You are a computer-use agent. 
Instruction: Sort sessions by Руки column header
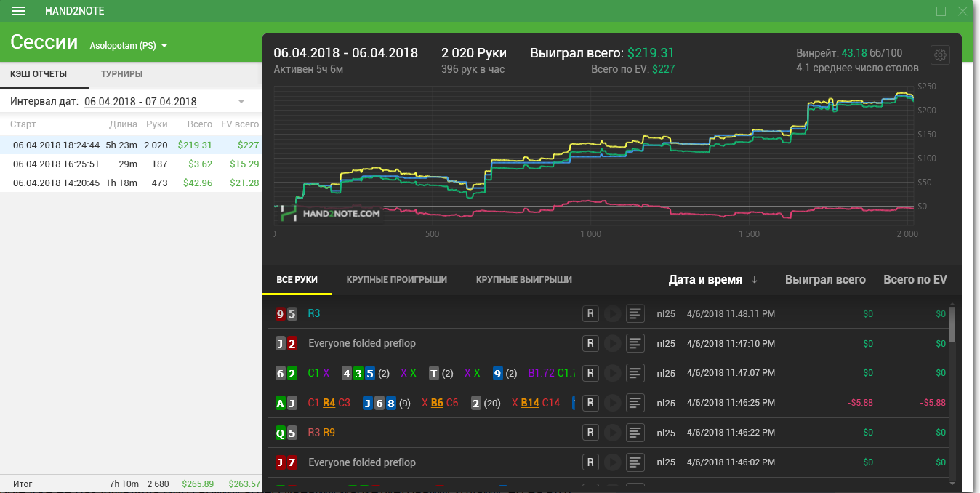(x=156, y=124)
